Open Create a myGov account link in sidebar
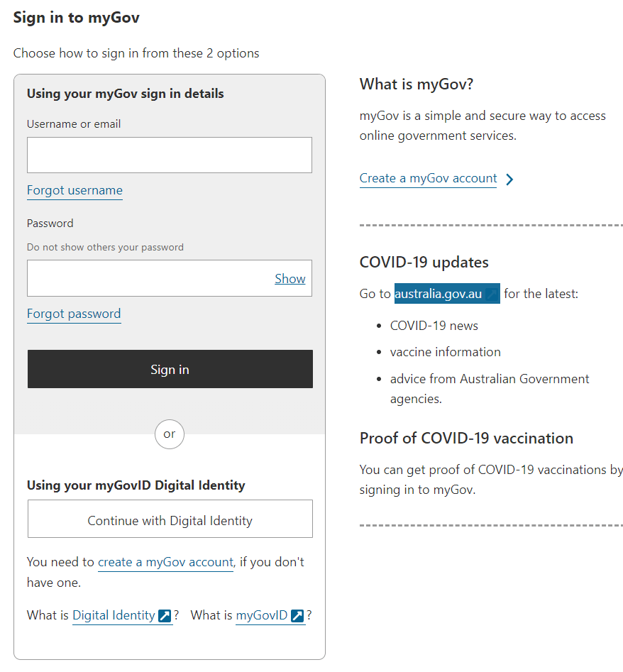This screenshot has height=672, width=623. click(x=428, y=178)
